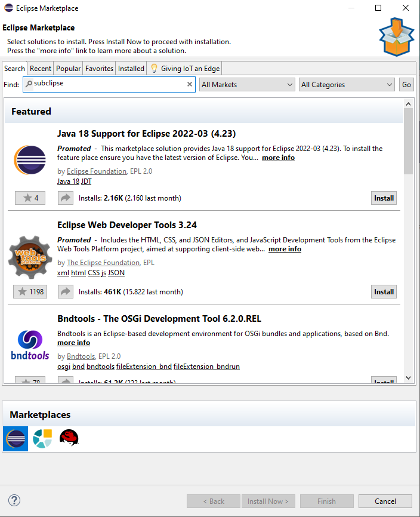
Task: Open the Favorites tab
Action: (99, 68)
